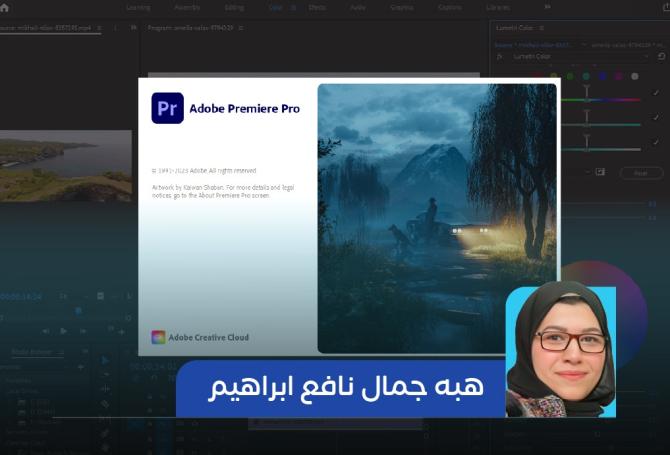Screen dimensions: 670x455
Task: Play the Source monitor clip
Action: [x=63, y=331]
